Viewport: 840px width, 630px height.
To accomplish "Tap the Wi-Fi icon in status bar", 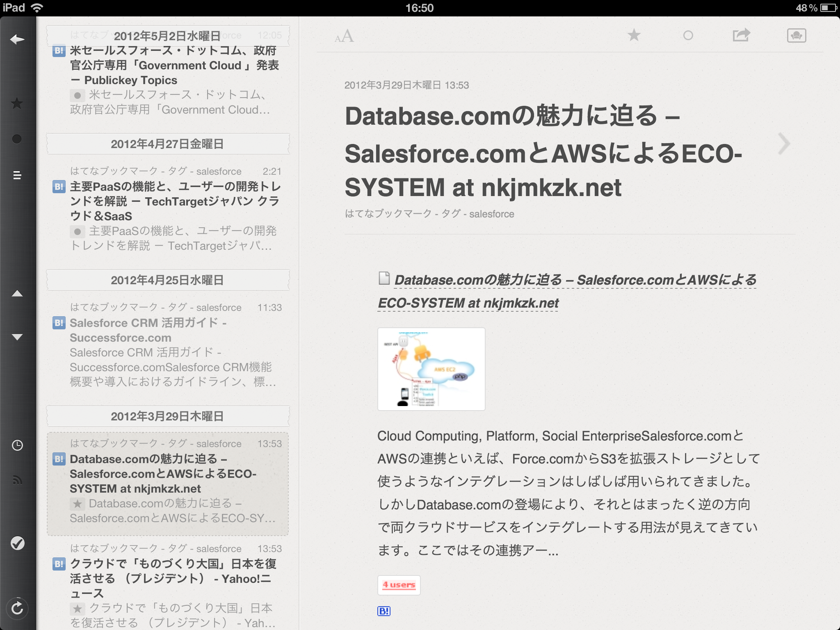I will (37, 8).
